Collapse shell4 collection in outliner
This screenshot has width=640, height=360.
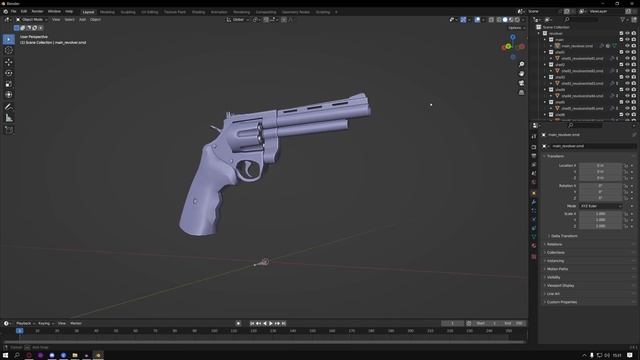[545, 90]
